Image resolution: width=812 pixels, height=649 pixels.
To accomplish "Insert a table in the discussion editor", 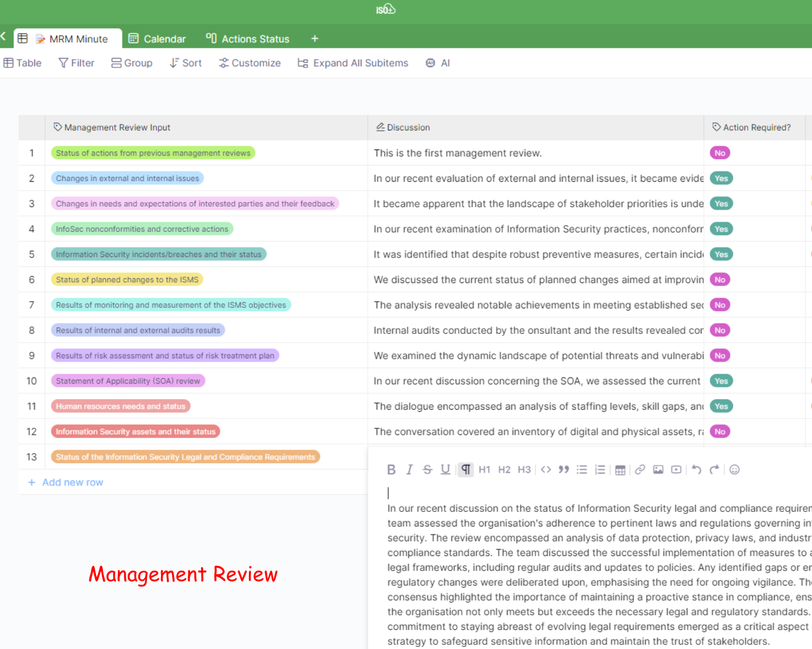I will tap(620, 470).
